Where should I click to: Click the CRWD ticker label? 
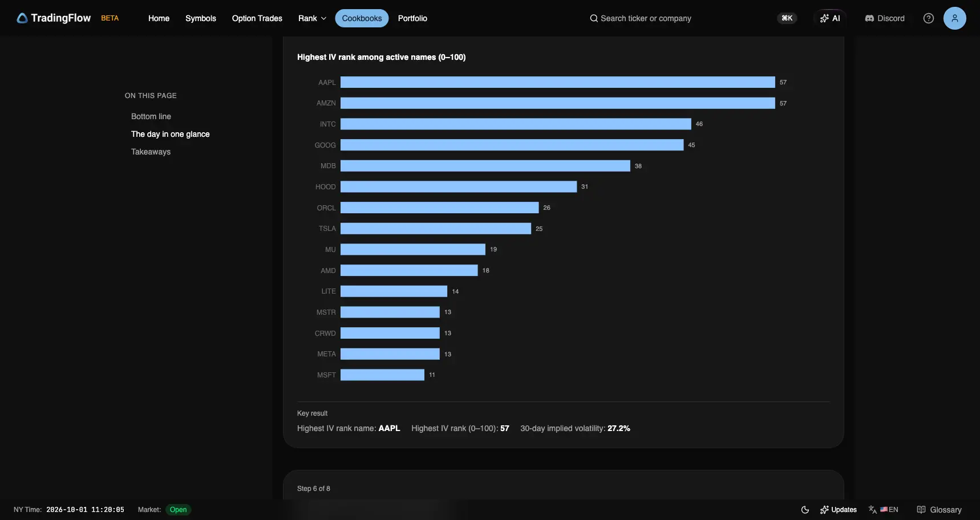325,333
